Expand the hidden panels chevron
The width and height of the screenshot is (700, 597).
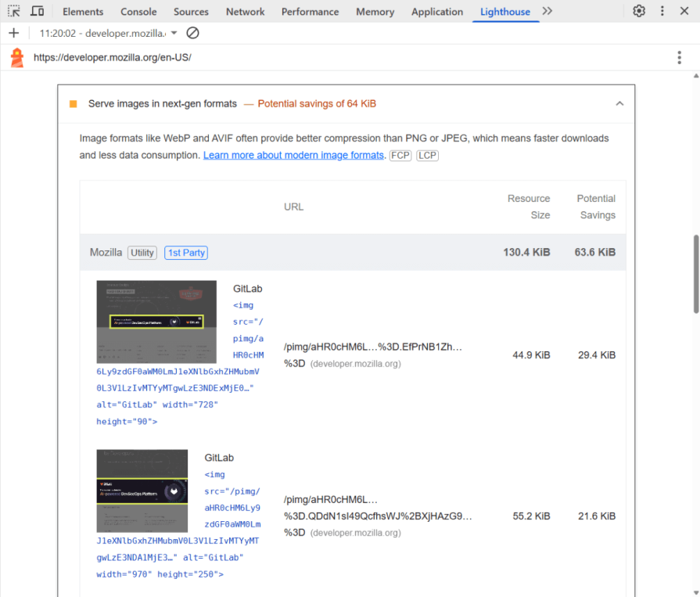547,11
